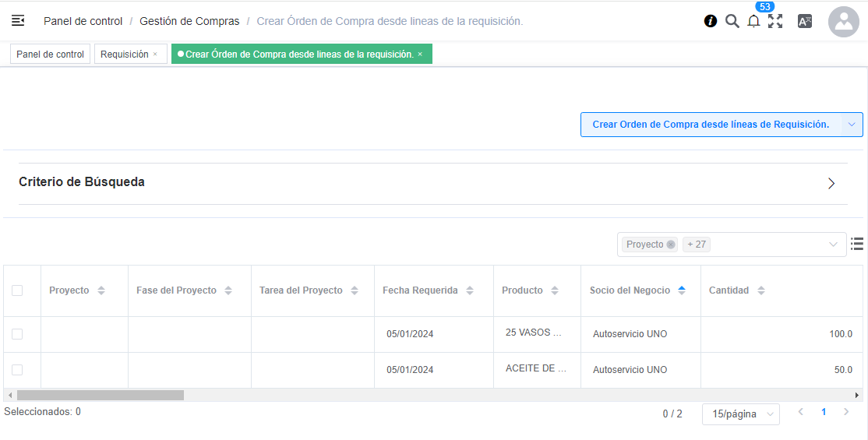Screen dimensions: 868x440
Task: Open notifications bell icon
Action: 753,22
